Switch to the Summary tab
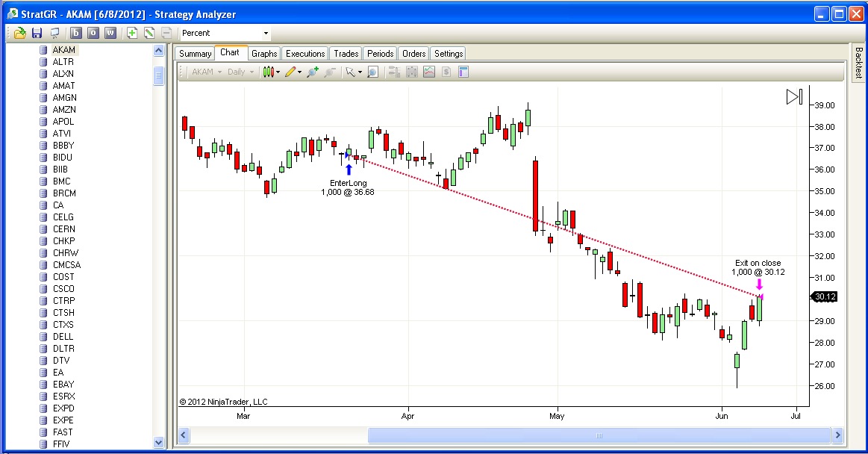 pos(195,54)
